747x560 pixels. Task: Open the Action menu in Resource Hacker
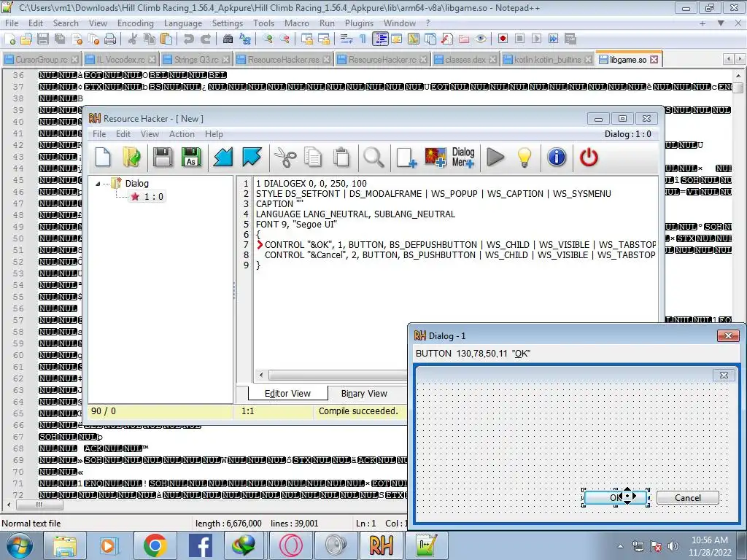pyautogui.click(x=182, y=134)
